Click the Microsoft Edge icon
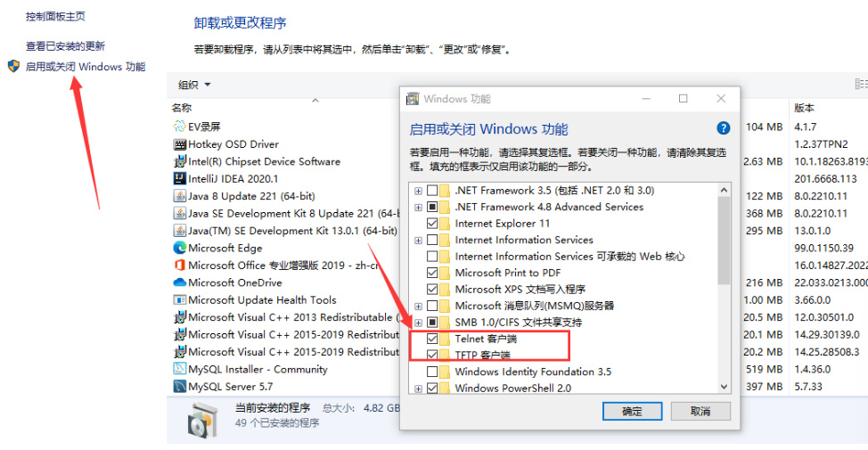 click(x=179, y=248)
